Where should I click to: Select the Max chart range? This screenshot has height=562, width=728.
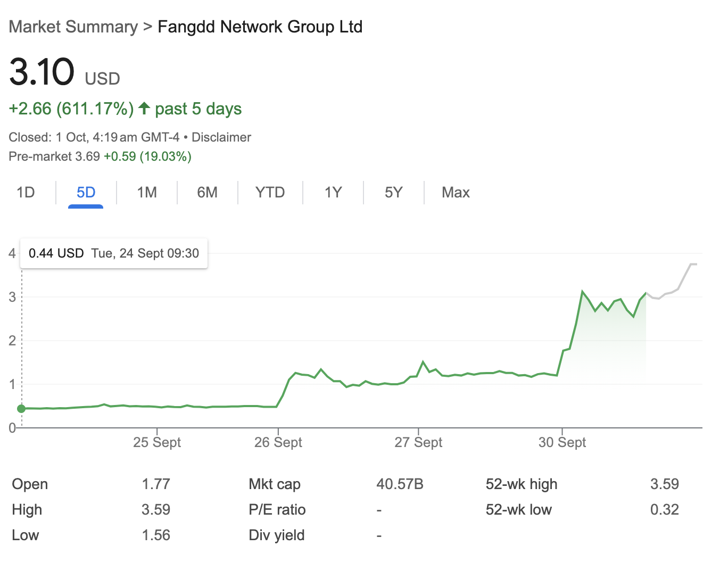pyautogui.click(x=456, y=192)
